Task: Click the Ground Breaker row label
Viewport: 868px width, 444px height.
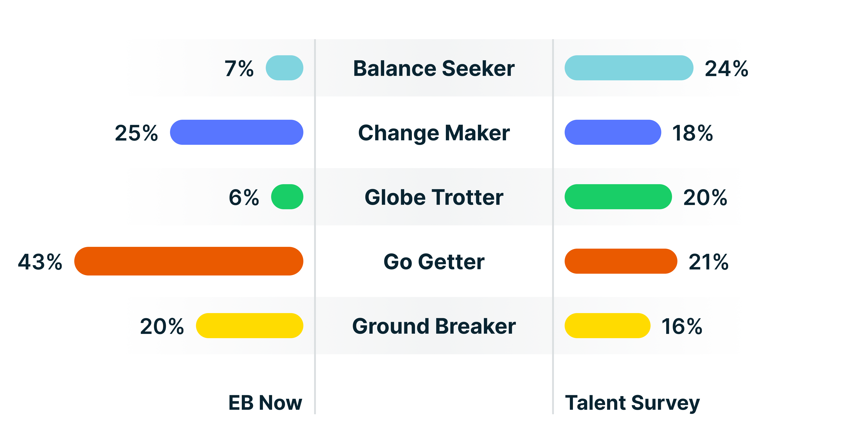Action: click(x=434, y=326)
